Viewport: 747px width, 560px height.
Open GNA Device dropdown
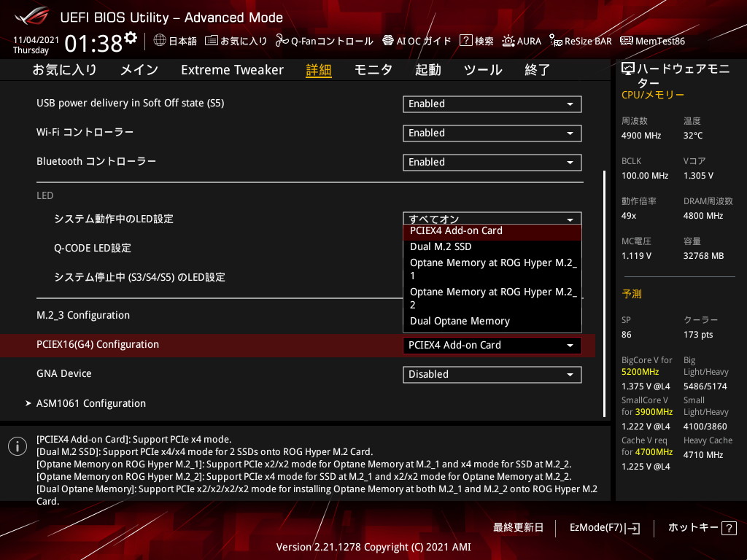[492, 374]
